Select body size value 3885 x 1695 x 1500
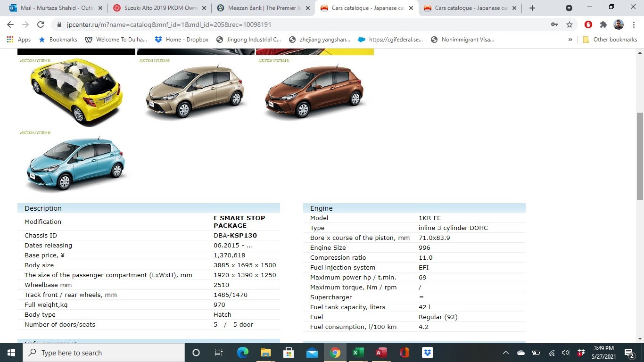Screen dimensions: 644x362 tap(245, 265)
